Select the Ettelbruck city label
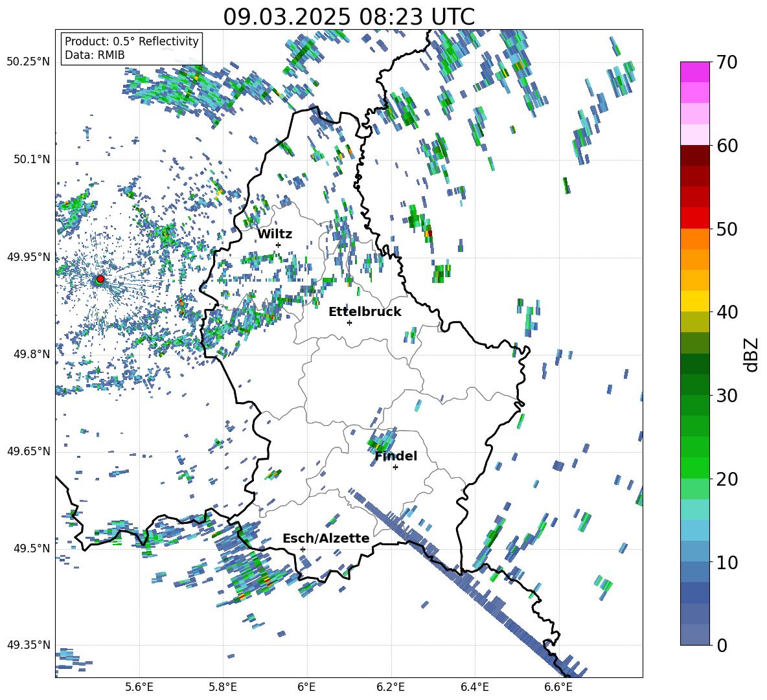767x700 pixels. coord(365,312)
